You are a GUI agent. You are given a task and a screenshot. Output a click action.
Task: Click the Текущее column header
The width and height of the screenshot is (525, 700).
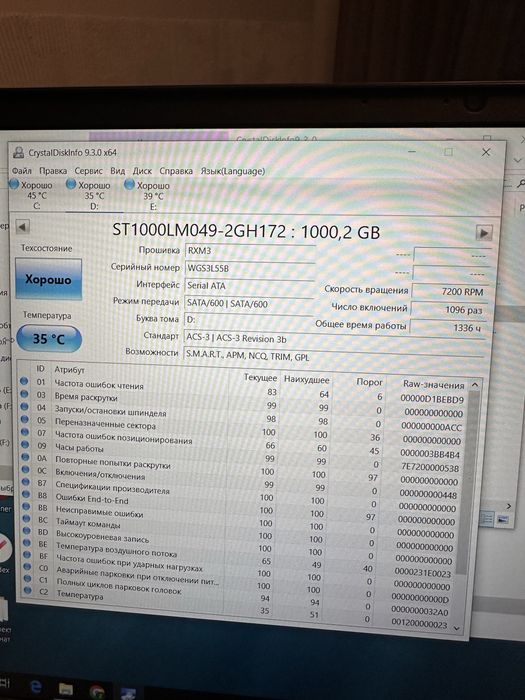[x=260, y=378]
